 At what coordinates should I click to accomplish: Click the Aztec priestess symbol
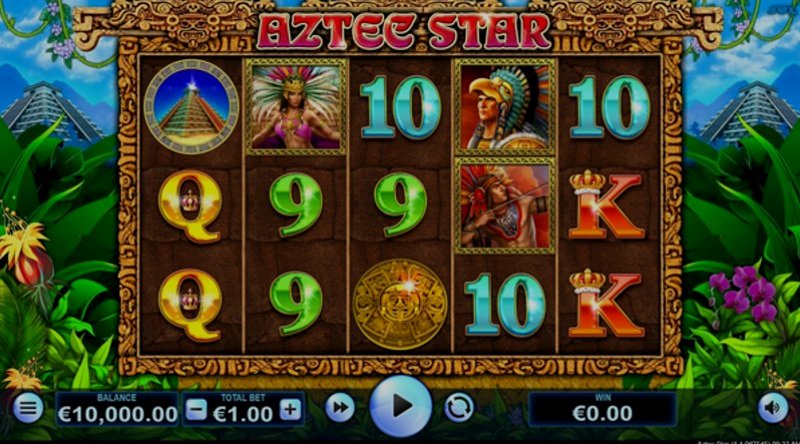coord(296,106)
